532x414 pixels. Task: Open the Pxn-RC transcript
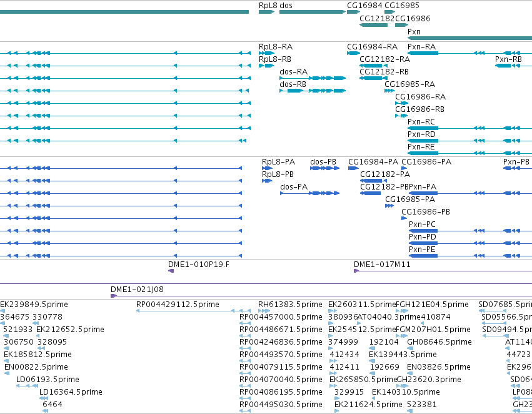[x=421, y=121]
